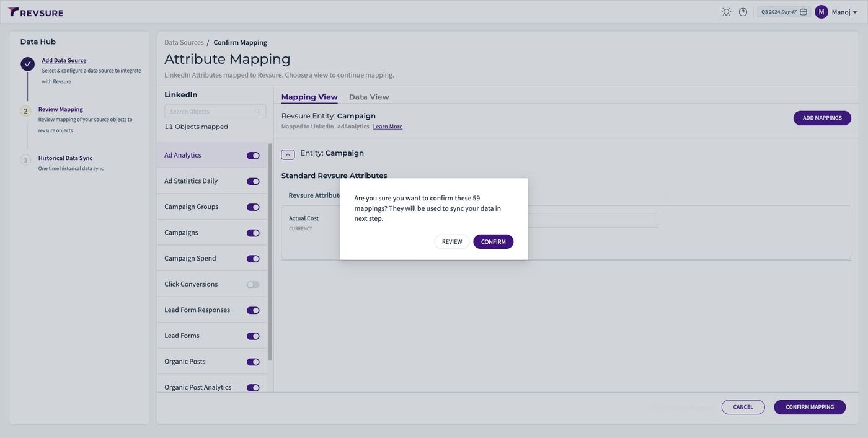Open the Learn More link
The image size is (868, 438).
[x=387, y=127]
